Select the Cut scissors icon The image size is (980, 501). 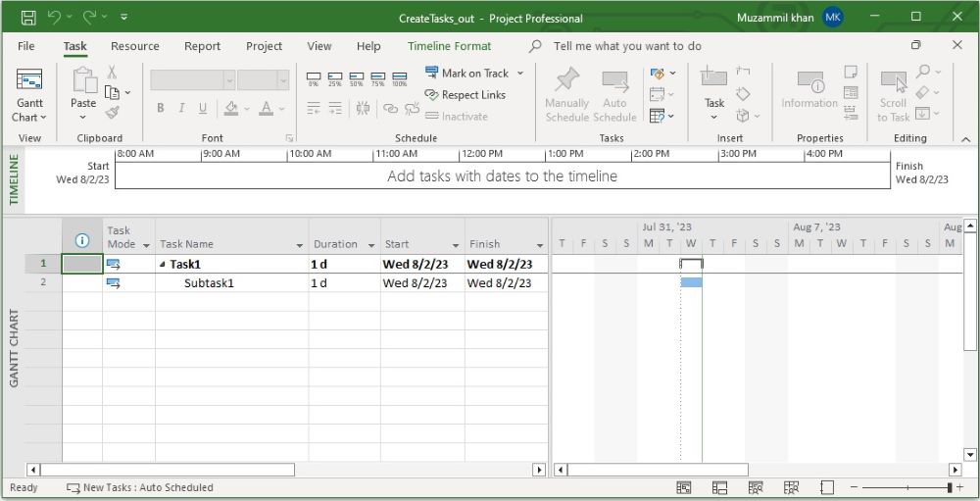pyautogui.click(x=112, y=72)
